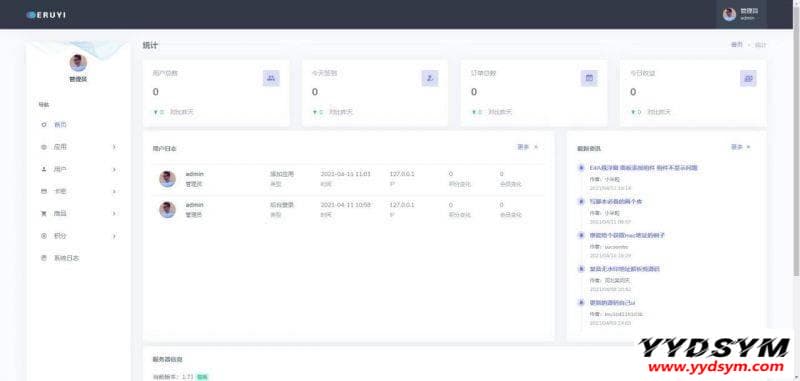Image resolution: width=800 pixels, height=381 pixels.
Task: Click the 统计 page heading
Action: point(150,45)
